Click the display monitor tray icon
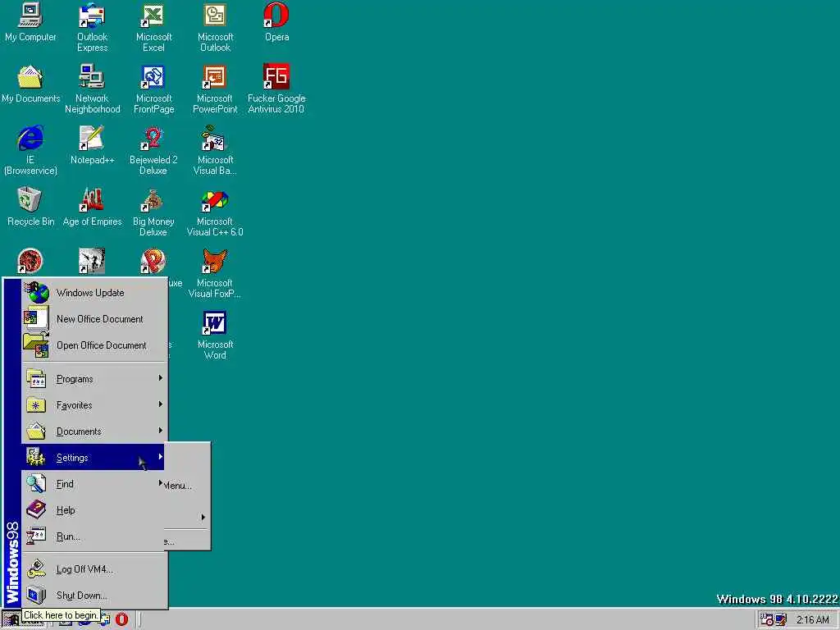This screenshot has width=840, height=630. 781,620
